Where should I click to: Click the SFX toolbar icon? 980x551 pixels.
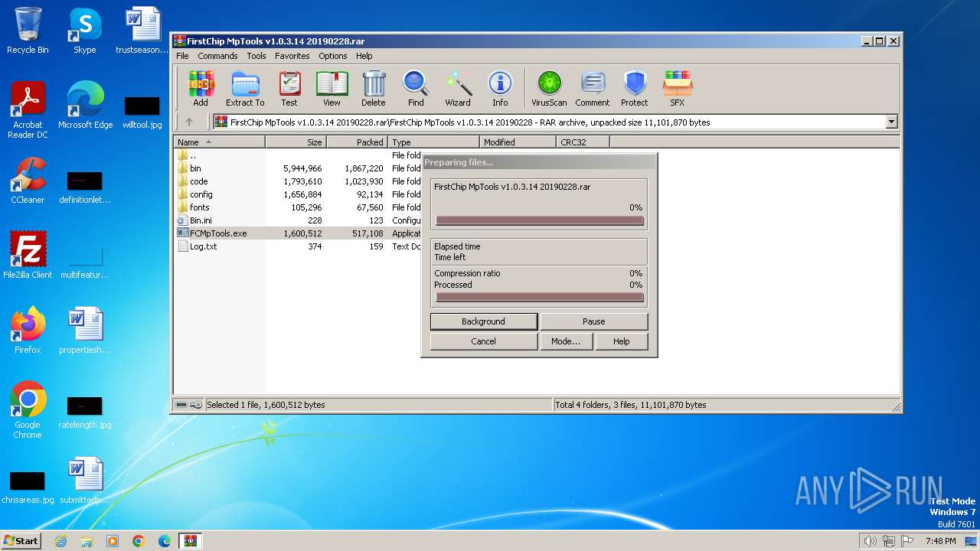678,89
